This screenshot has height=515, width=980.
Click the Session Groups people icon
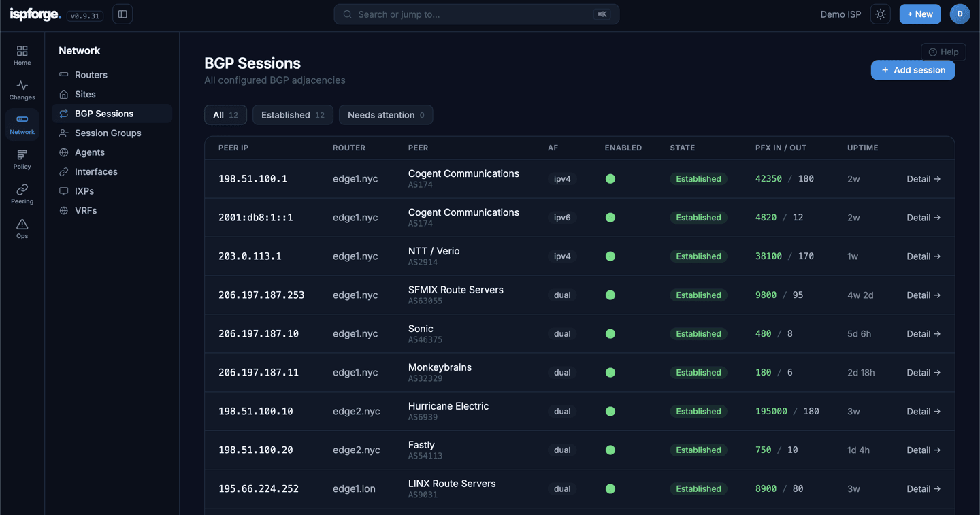point(64,133)
